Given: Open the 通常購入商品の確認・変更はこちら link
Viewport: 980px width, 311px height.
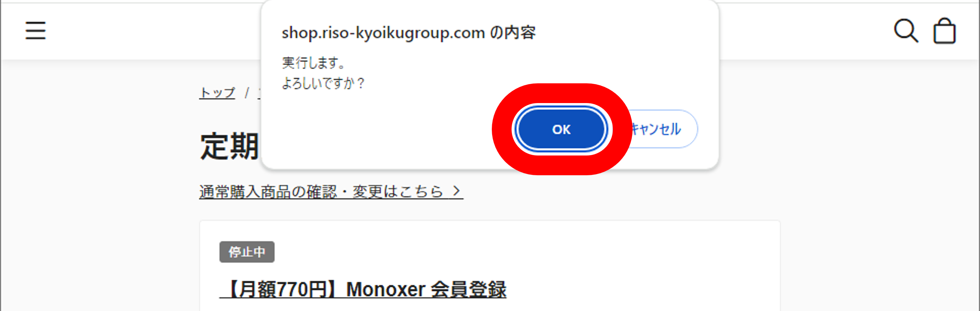Looking at the screenshot, I should pyautogui.click(x=331, y=191).
